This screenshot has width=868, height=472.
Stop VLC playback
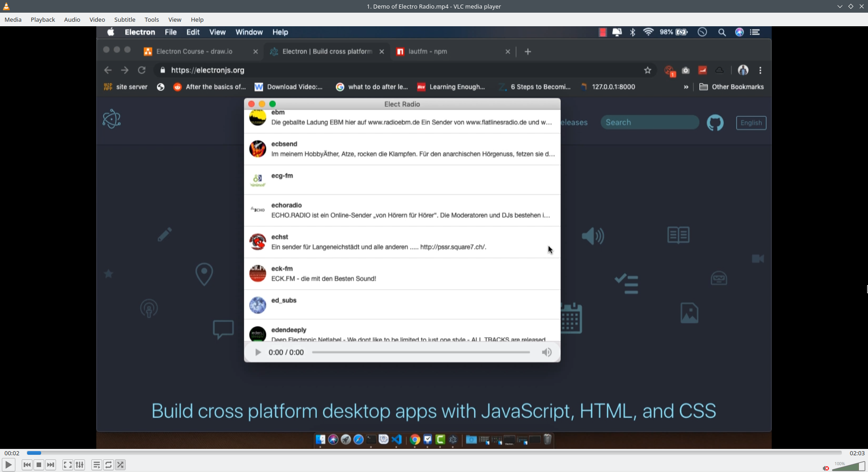coord(39,465)
